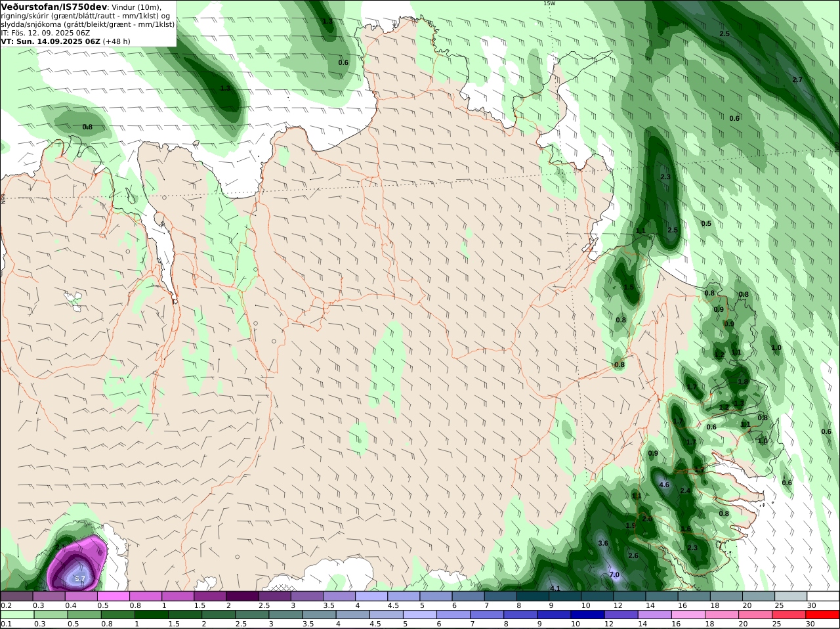Select the darkest green swatch labeled 1 in lower scale
840x629 pixels.
coord(151,615)
